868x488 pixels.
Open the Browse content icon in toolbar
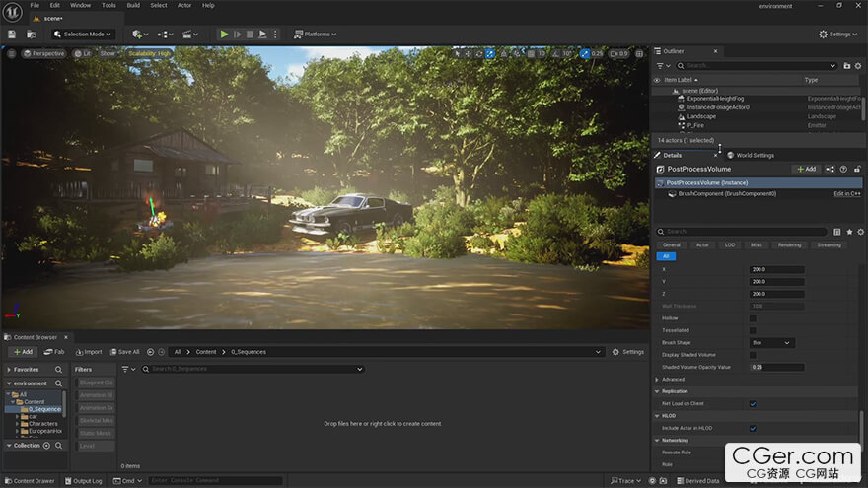[x=34, y=34]
